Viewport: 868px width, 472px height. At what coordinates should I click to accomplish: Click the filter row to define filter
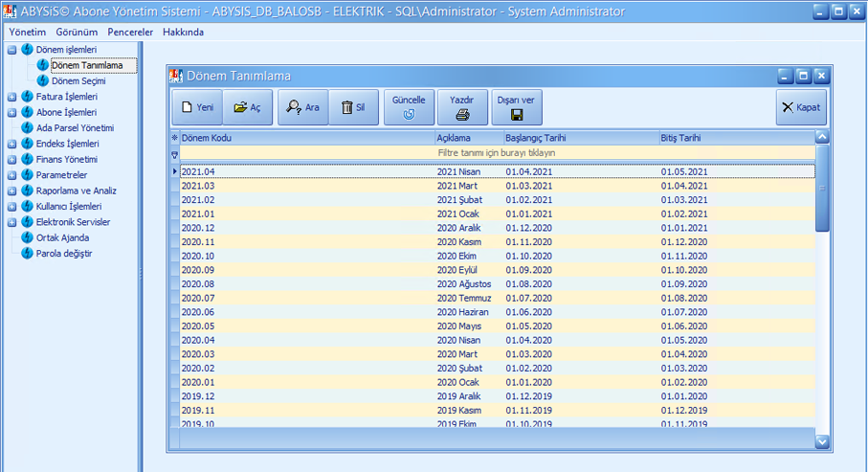pos(496,153)
